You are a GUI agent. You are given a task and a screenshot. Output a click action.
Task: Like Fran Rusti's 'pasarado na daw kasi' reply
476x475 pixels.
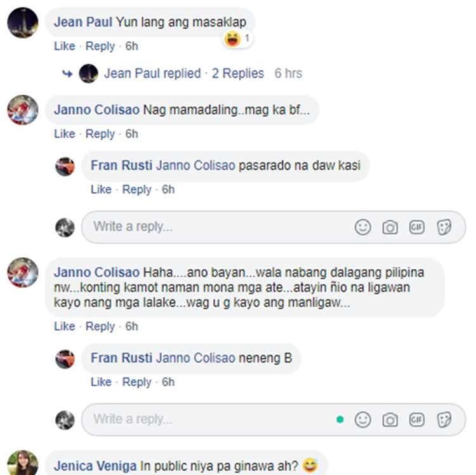click(x=101, y=189)
